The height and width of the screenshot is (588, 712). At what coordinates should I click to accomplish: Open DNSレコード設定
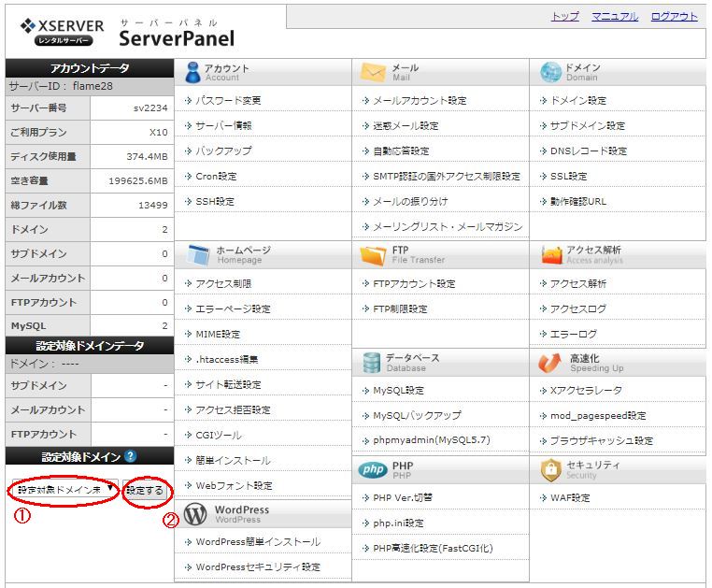click(589, 151)
